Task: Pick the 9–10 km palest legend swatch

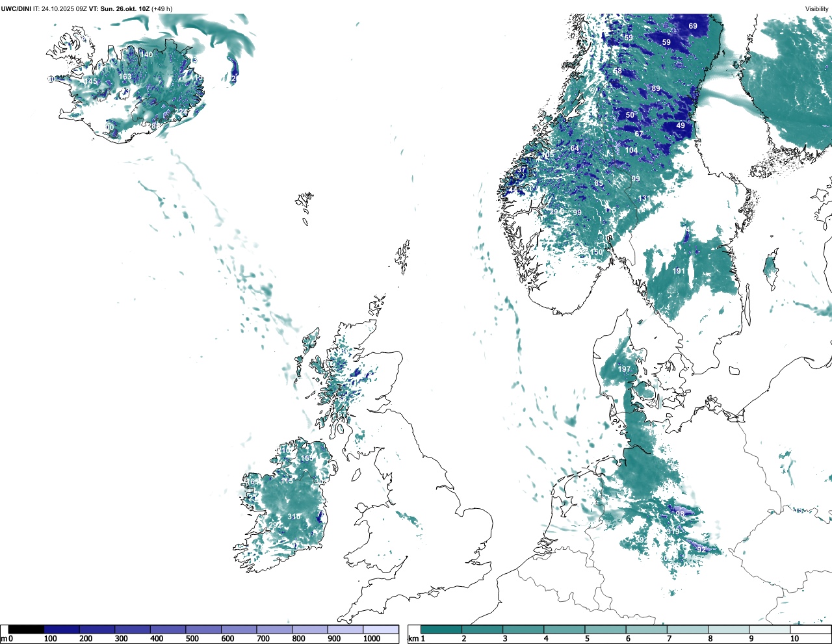Action: tap(770, 630)
